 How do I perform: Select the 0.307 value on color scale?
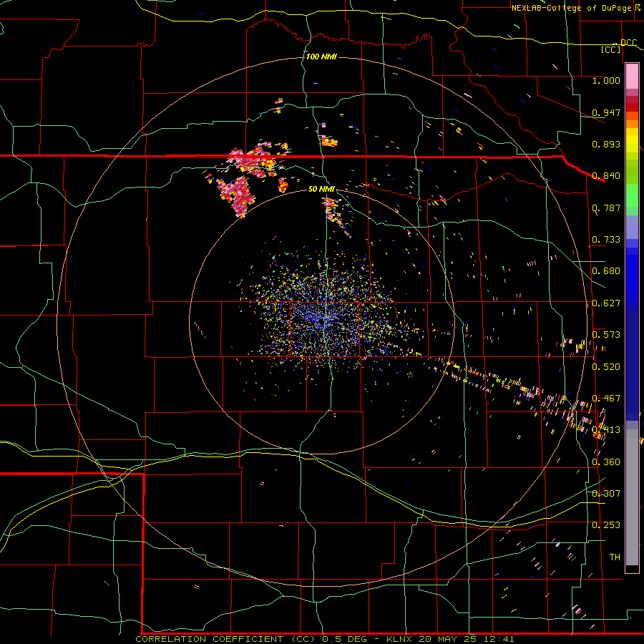606,494
